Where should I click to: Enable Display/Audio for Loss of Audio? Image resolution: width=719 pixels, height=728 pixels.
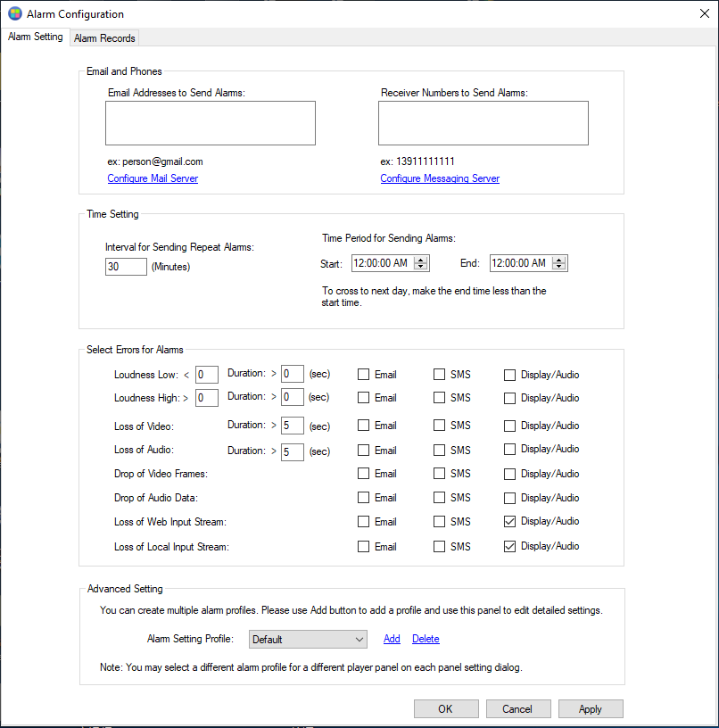point(509,449)
